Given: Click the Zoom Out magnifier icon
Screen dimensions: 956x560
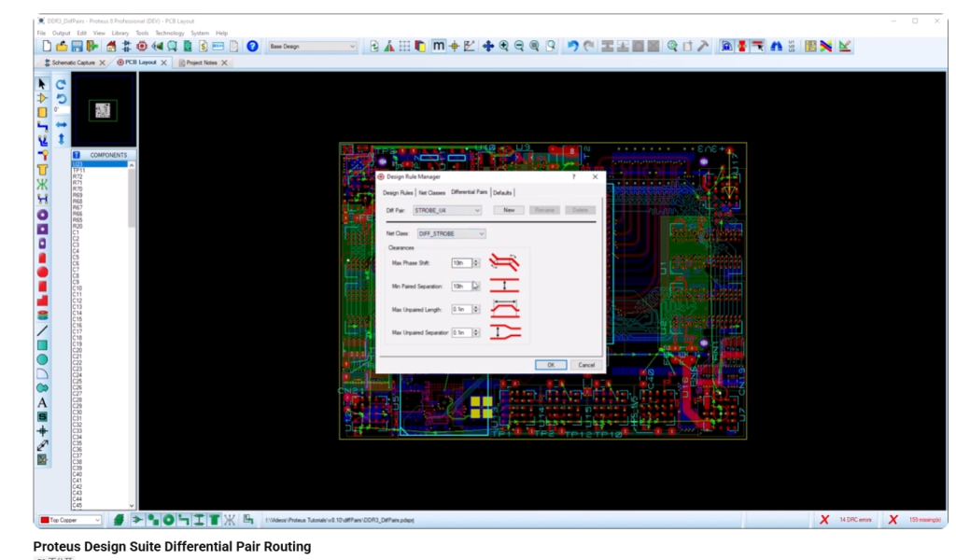Looking at the screenshot, I should point(519,47).
